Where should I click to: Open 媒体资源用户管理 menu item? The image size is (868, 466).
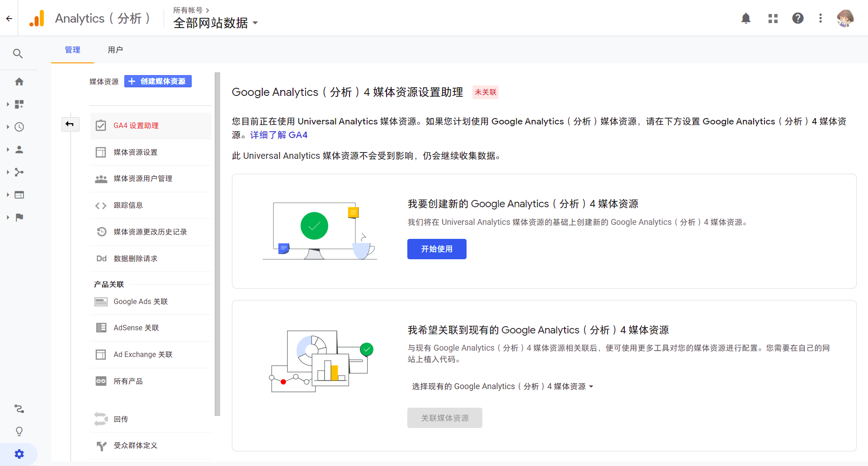pyautogui.click(x=151, y=179)
